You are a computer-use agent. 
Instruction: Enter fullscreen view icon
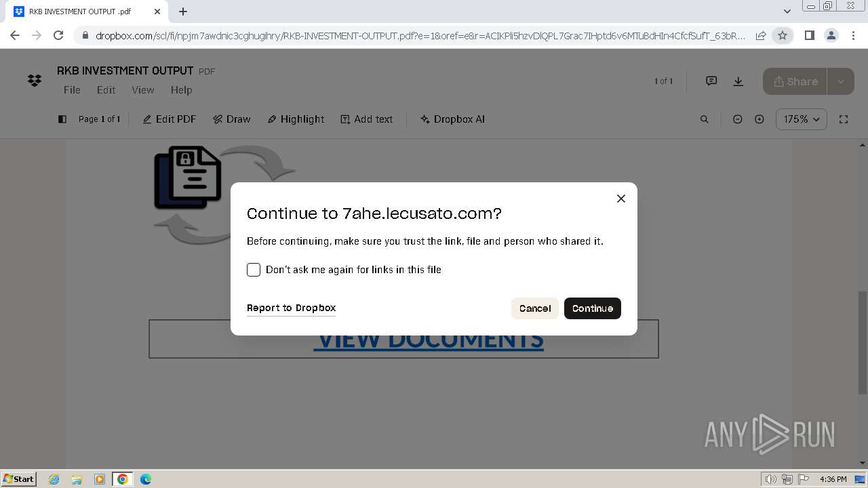pos(844,119)
